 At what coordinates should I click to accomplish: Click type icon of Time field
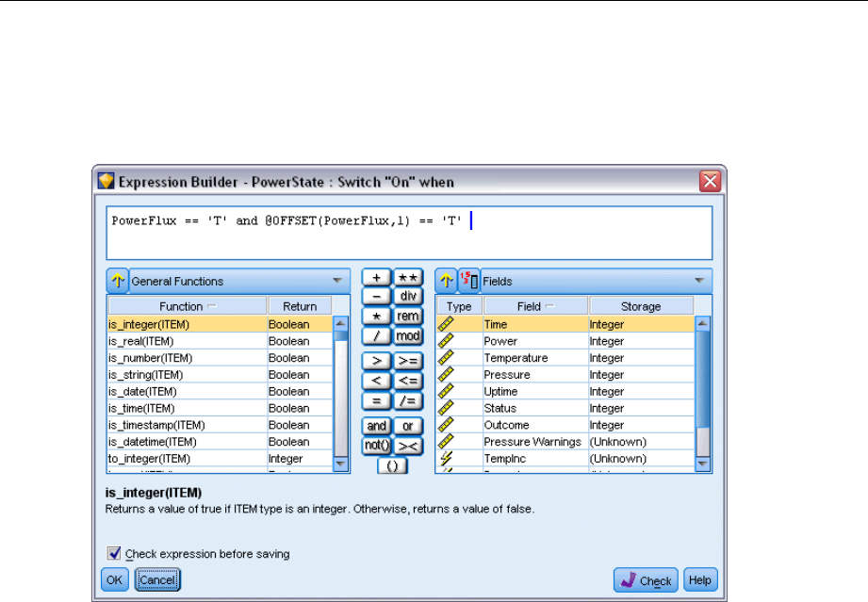[x=446, y=324]
